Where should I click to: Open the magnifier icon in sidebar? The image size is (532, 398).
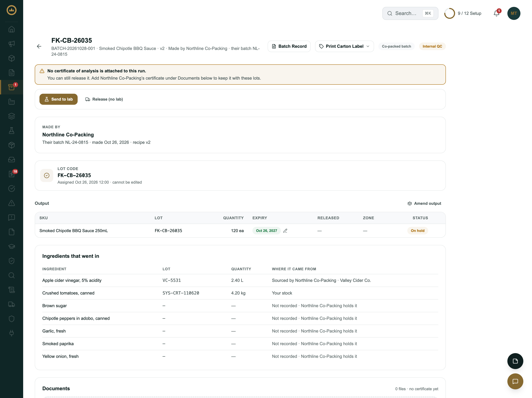tap(12, 275)
